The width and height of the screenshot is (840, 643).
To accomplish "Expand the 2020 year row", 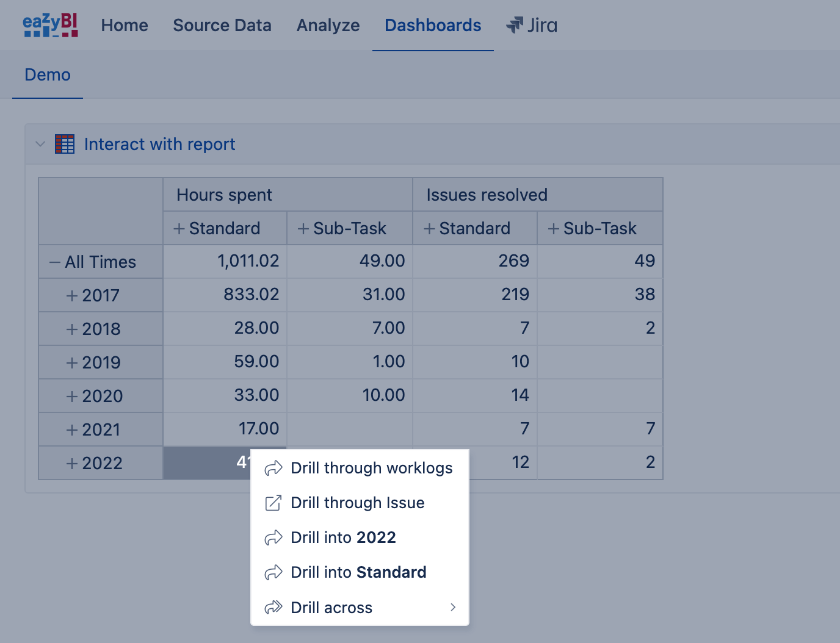I will pos(72,397).
